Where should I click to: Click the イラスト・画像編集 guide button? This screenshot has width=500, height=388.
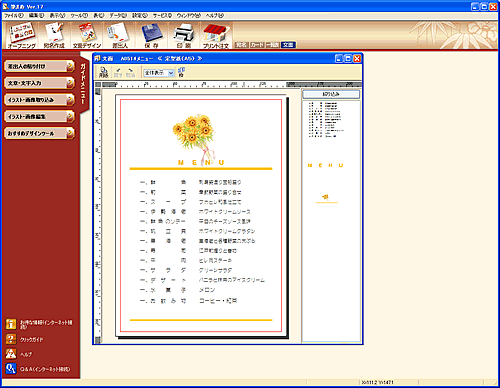pyautogui.click(x=39, y=116)
